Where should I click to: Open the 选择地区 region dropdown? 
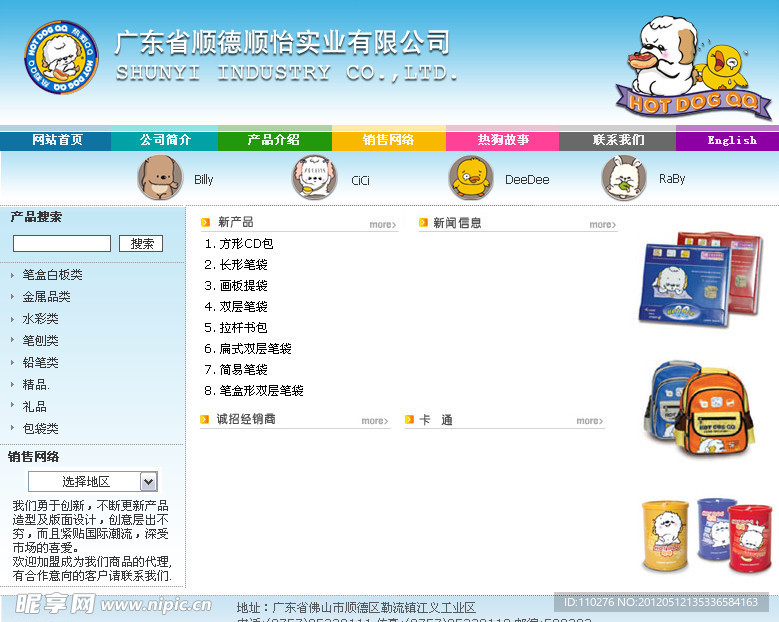(x=92, y=481)
